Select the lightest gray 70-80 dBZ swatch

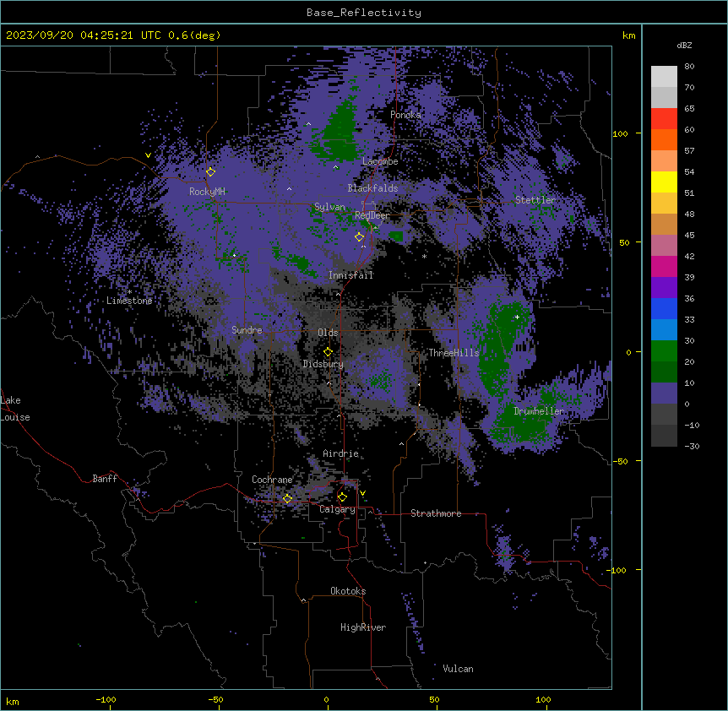pyautogui.click(x=664, y=76)
